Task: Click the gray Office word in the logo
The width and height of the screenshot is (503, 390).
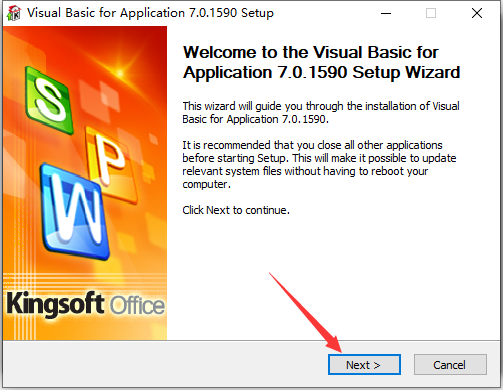Action: click(x=137, y=306)
